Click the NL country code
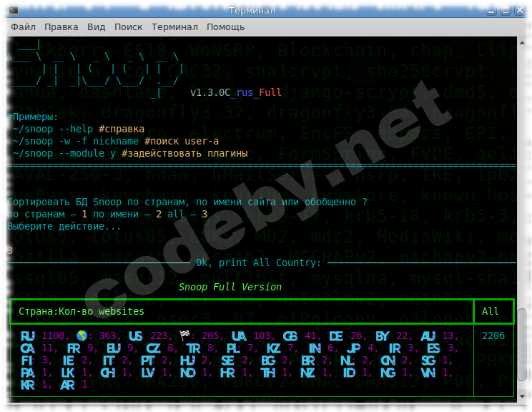This screenshot has width=532, height=412. coord(348,360)
